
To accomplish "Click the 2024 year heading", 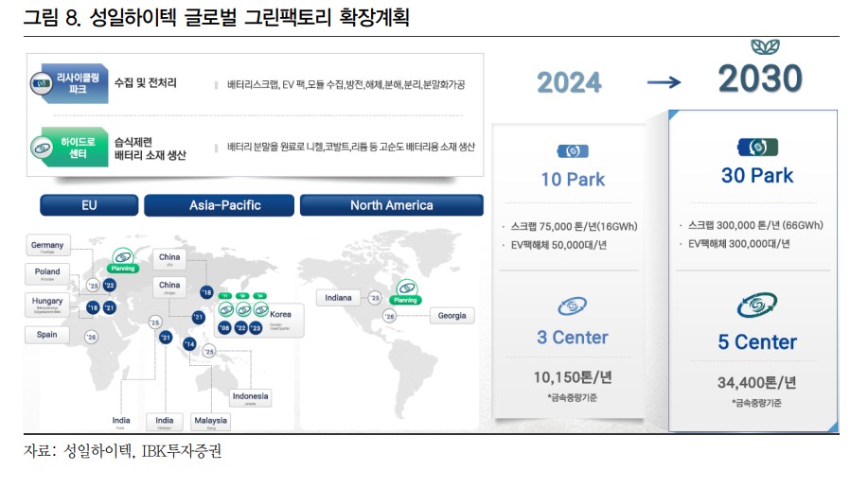I will [x=569, y=83].
